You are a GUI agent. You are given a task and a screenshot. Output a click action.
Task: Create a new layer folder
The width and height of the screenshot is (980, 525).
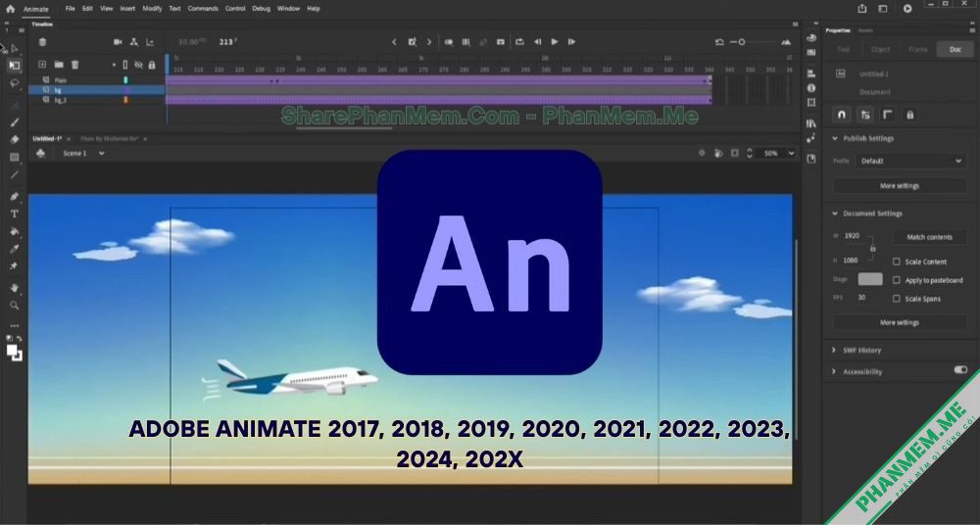click(x=58, y=65)
